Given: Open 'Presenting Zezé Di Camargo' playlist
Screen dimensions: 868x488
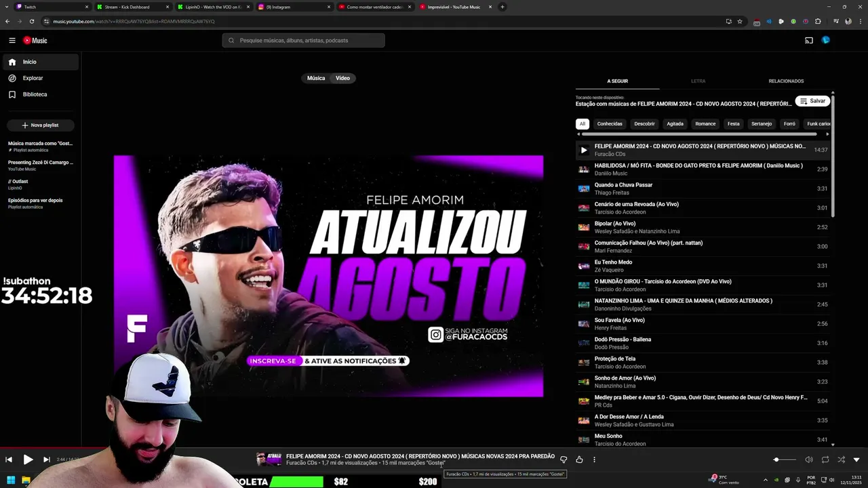Looking at the screenshot, I should (41, 165).
